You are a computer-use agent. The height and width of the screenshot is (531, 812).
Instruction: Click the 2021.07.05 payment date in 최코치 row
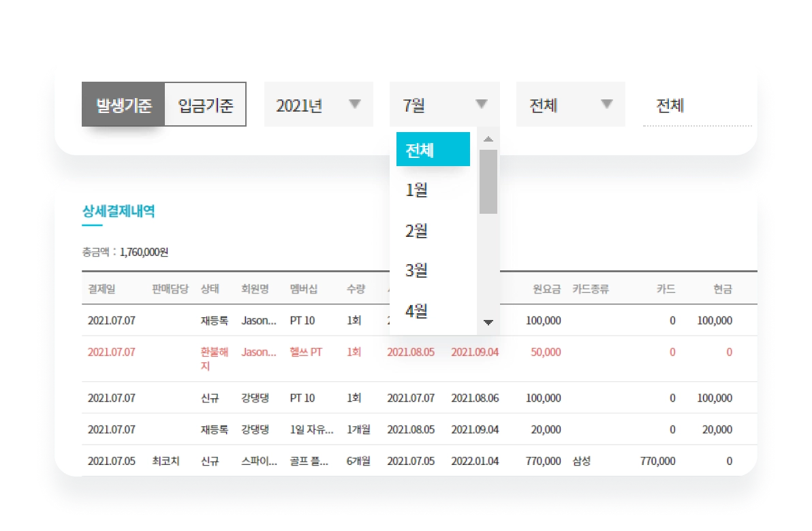click(x=111, y=461)
